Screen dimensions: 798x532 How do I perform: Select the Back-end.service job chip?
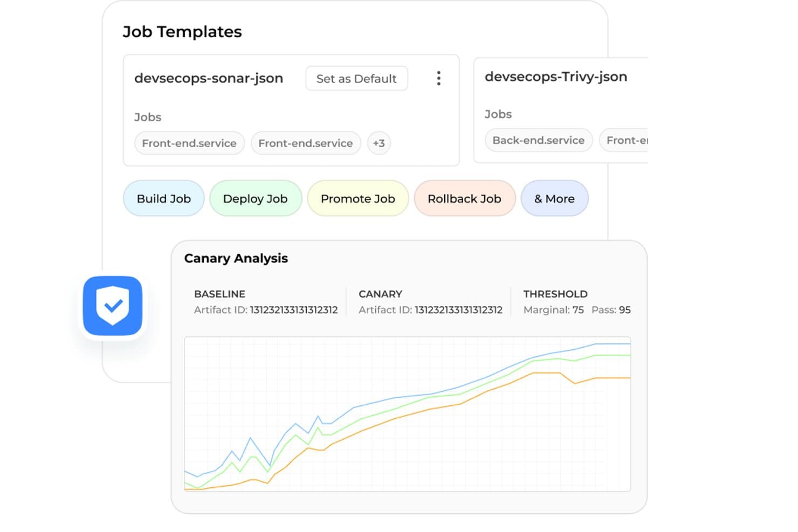point(539,140)
